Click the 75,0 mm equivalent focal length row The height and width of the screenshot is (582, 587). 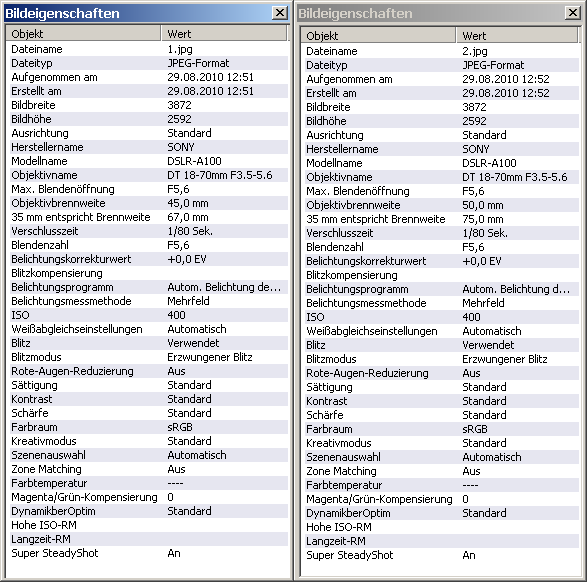click(x=442, y=219)
